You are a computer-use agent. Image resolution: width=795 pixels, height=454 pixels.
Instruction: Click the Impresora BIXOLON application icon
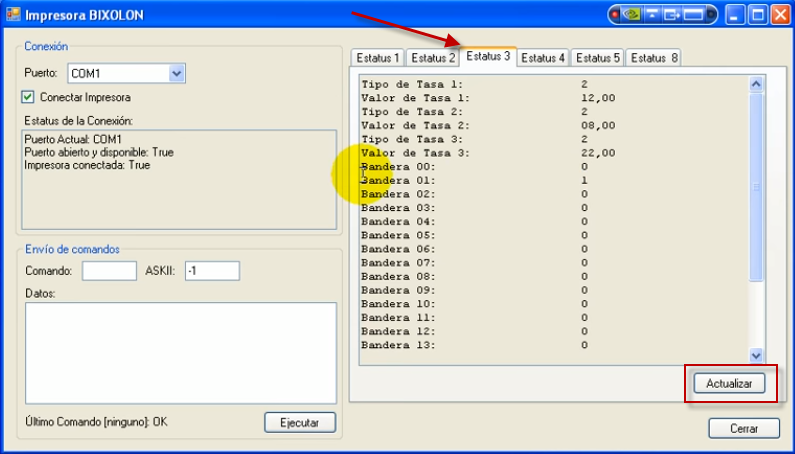pos(13,14)
